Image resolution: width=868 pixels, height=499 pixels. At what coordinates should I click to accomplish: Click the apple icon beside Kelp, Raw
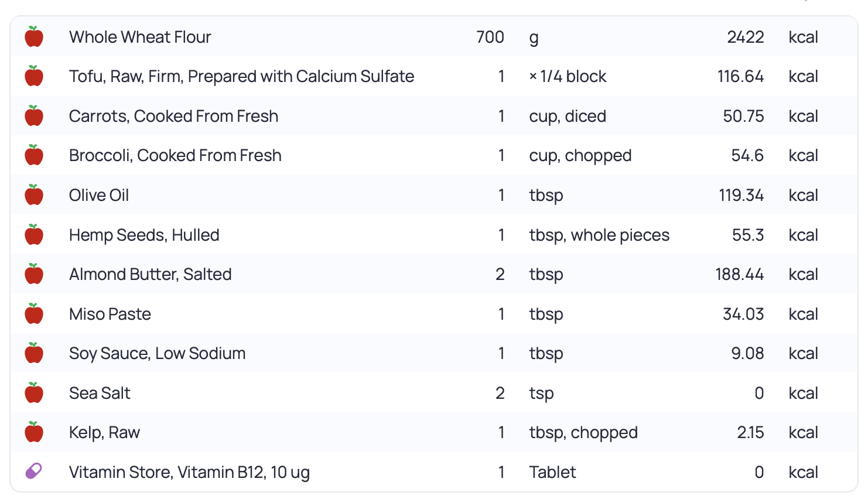tap(34, 432)
